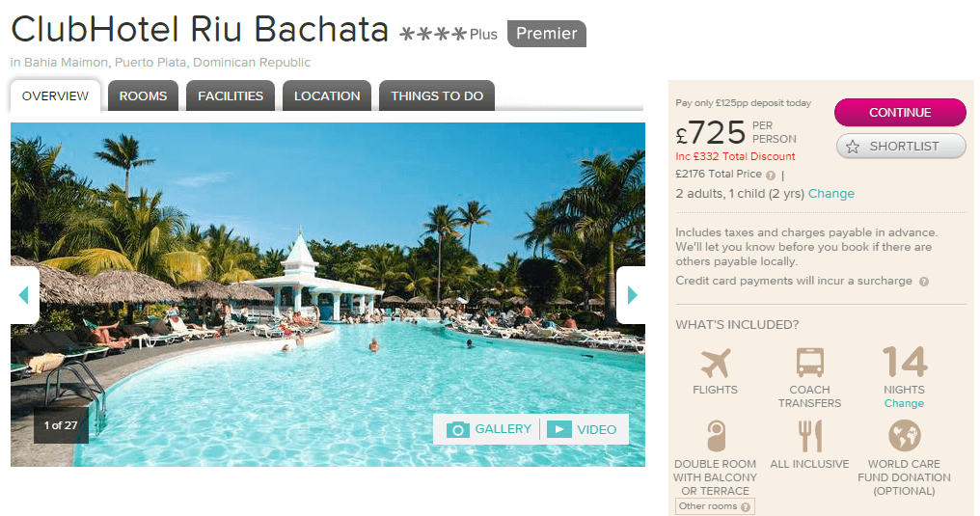The width and height of the screenshot is (980, 516).
Task: Click the Coach Transfers bus icon
Action: pyautogui.click(x=809, y=363)
